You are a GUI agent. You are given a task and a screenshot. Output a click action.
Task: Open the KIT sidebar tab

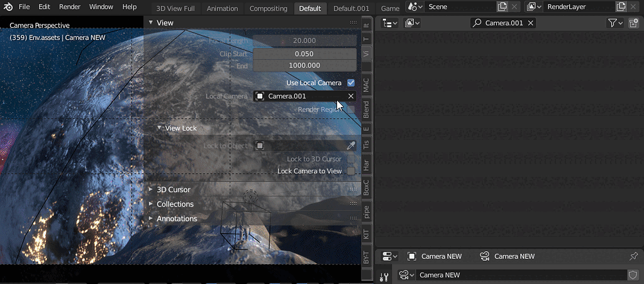[x=367, y=235]
